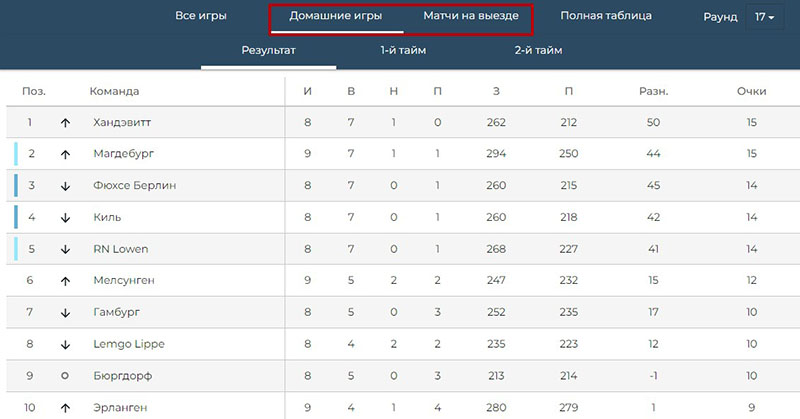Click the circle icon beside Бюргдорф
The width and height of the screenshot is (800, 419).
click(x=65, y=376)
